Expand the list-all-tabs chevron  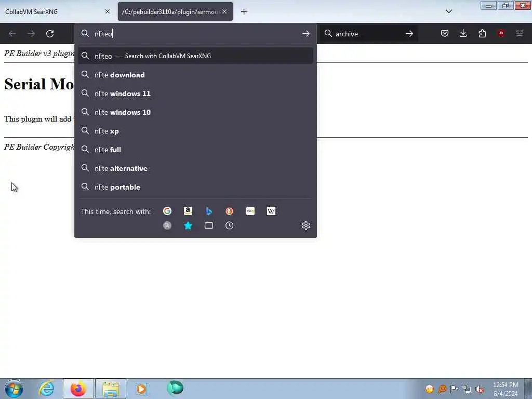448,11
